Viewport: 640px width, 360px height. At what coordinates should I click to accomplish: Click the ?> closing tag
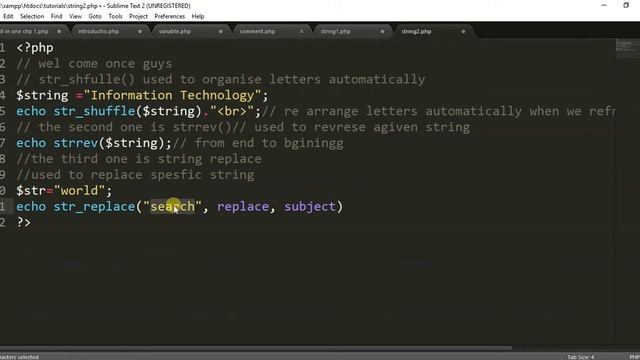[24, 222]
